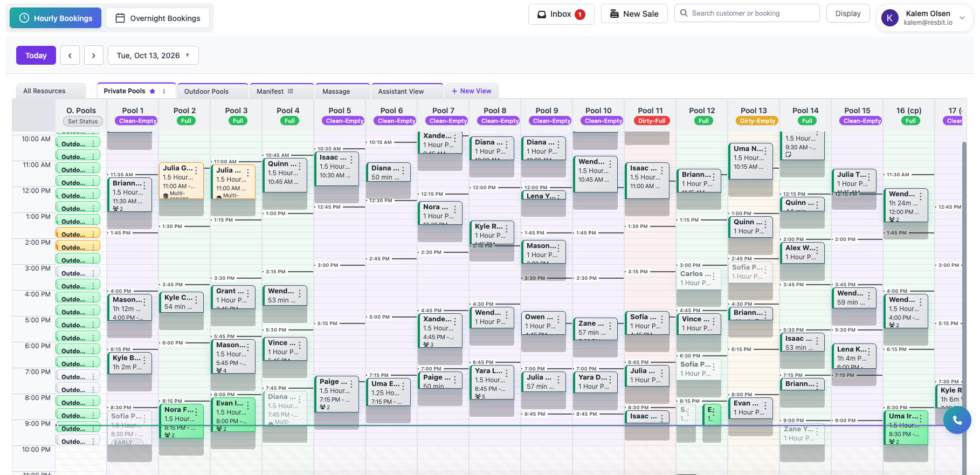Open the kebab menu on Quinn's 10:45 AM booking

[300, 166]
